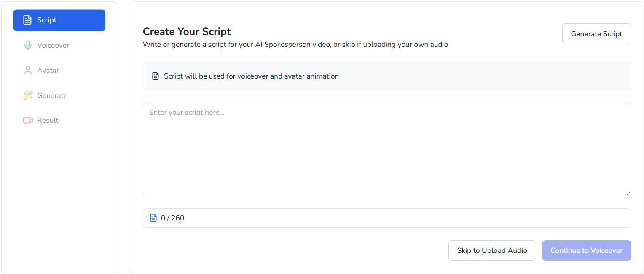Click the Create Your Script heading
644x274 pixels.
pyautogui.click(x=187, y=32)
